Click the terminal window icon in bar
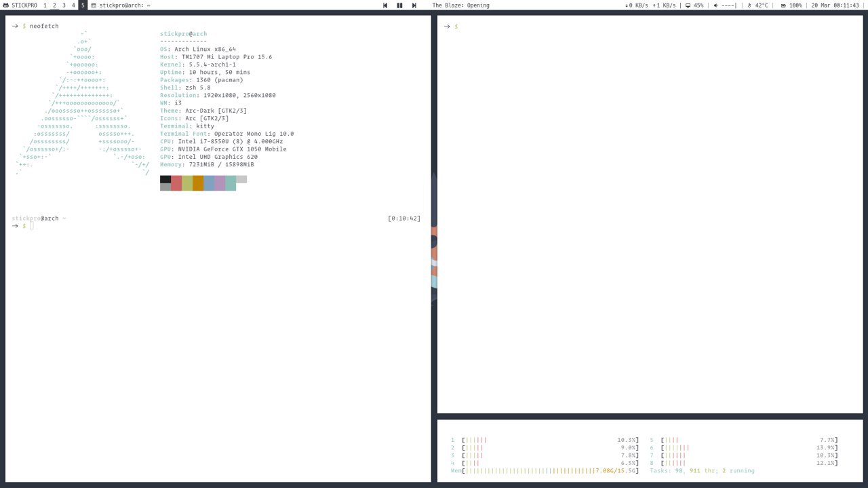Screen dimensions: 868x488 click(x=94, y=5)
